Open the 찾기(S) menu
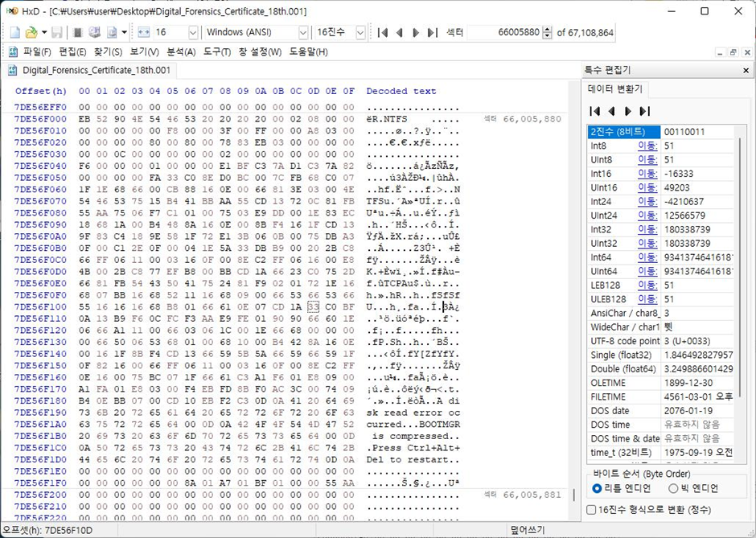Viewport: 756px width, 538px height. [x=108, y=52]
